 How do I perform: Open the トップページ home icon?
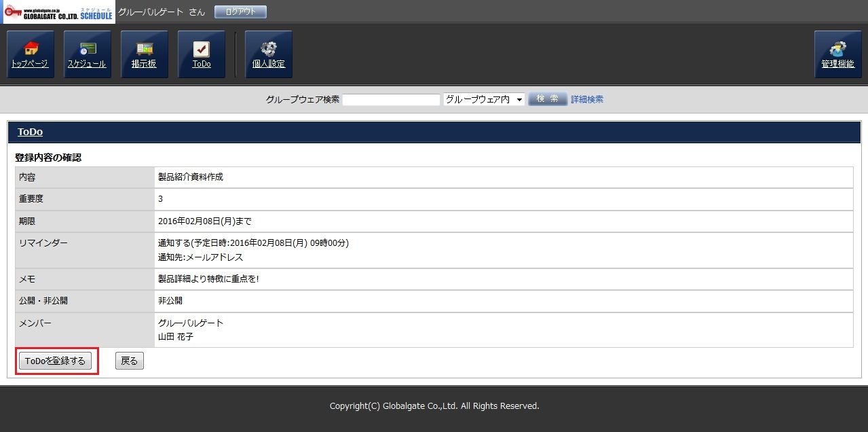tap(30, 54)
